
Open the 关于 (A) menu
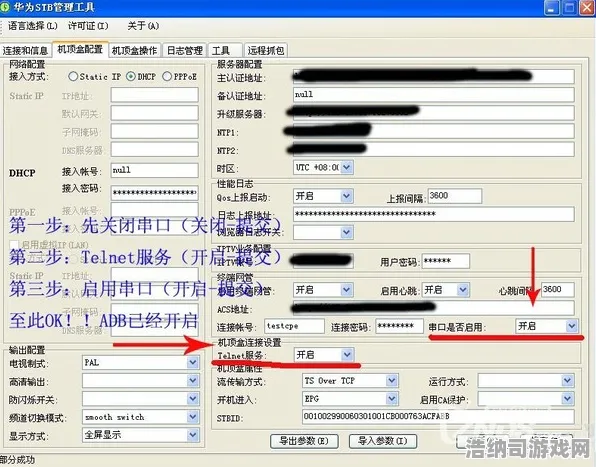tap(143, 26)
